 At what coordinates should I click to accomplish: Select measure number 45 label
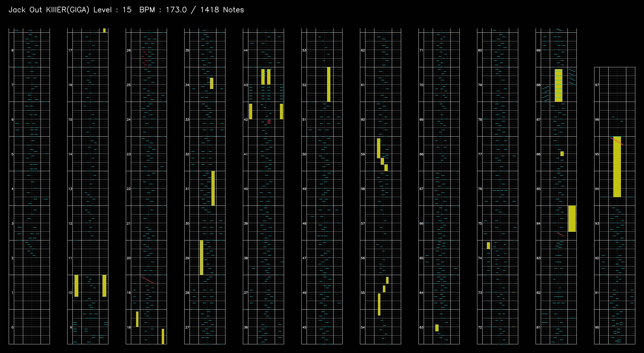pos(304,327)
